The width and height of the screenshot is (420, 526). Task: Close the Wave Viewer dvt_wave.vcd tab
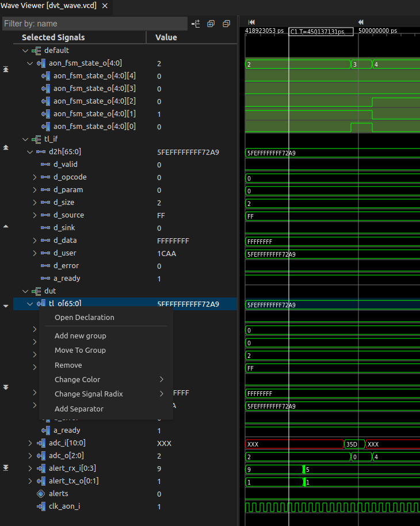[105, 6]
